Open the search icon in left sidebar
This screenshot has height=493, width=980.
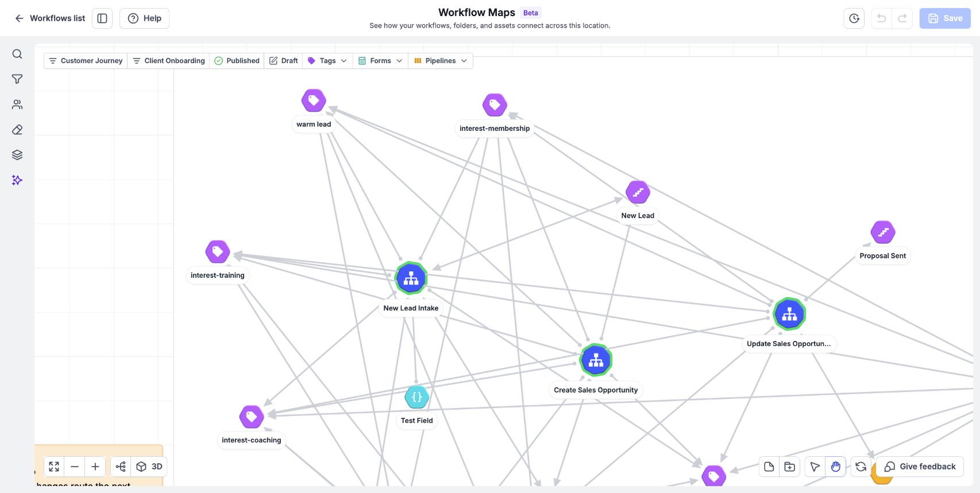pyautogui.click(x=17, y=54)
